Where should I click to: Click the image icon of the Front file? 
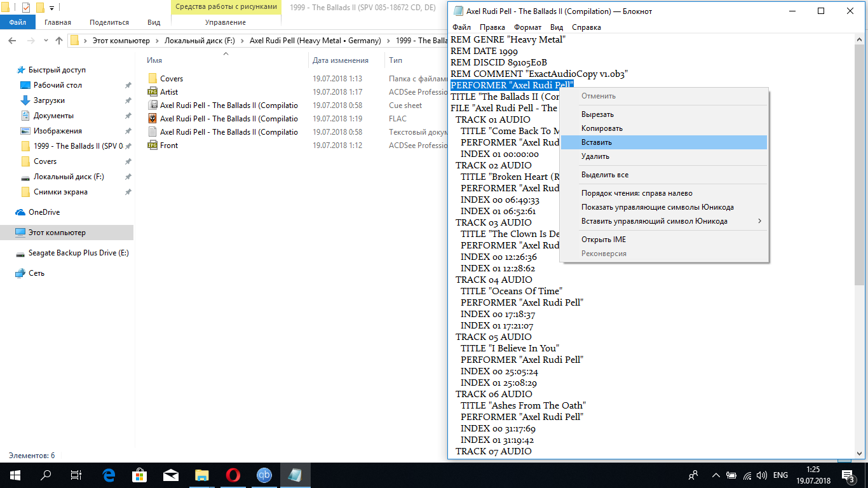coord(153,146)
